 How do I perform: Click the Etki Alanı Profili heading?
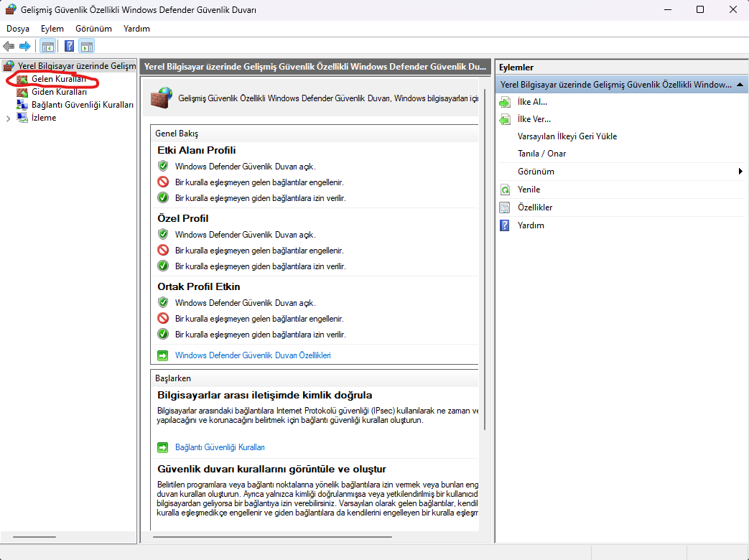(197, 150)
